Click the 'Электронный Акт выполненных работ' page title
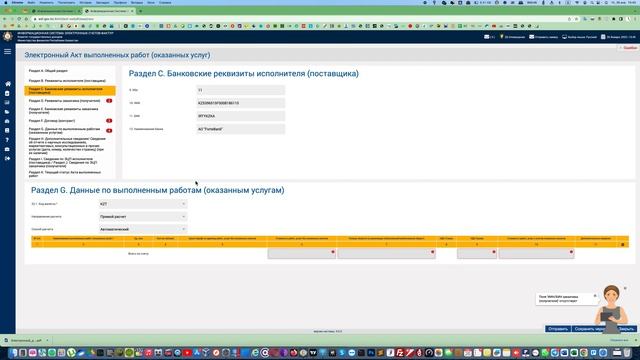Viewport: 640px width, 360px height. click(117, 55)
